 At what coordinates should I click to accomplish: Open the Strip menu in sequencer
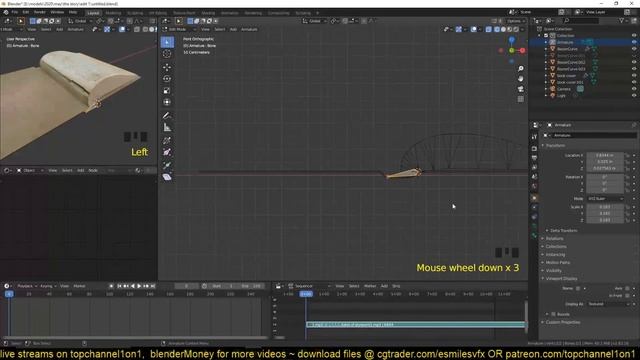(x=396, y=286)
